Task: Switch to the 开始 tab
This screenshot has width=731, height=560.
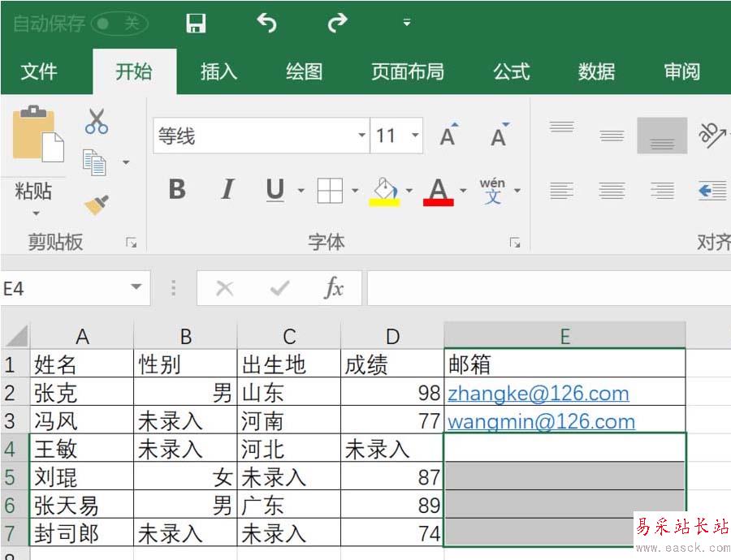Action: pyautogui.click(x=134, y=71)
